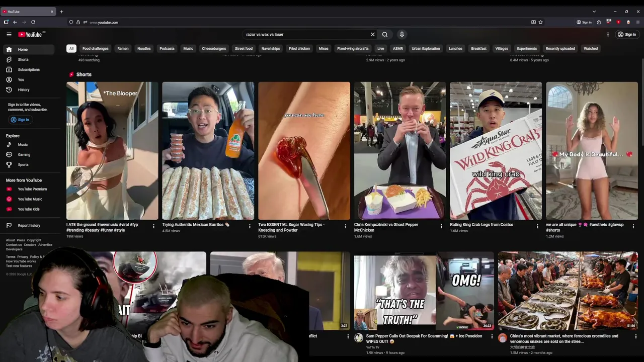
Task: Select the Naval ships chip
Action: pos(271,49)
